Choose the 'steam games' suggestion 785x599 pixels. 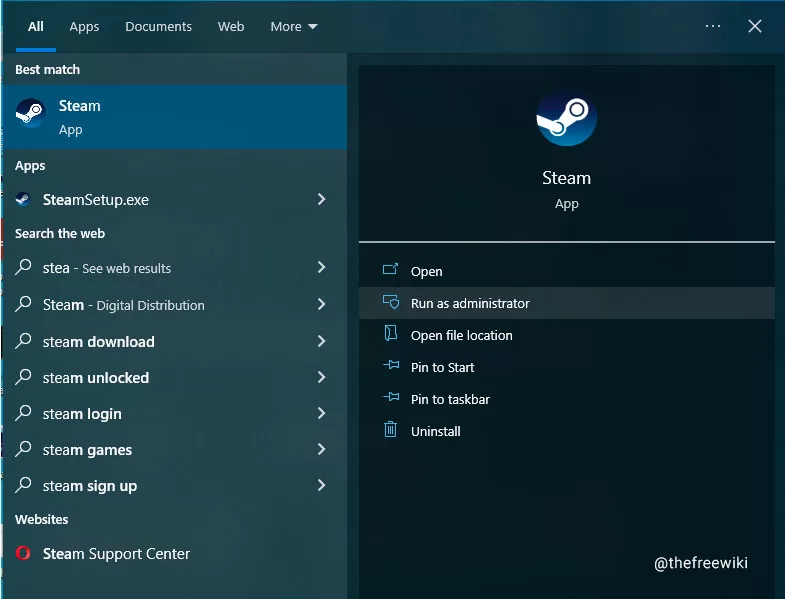click(87, 450)
